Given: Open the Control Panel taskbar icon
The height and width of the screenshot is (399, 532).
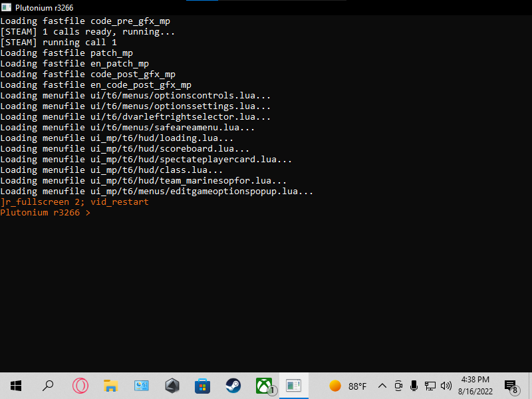Looking at the screenshot, I should pyautogui.click(x=142, y=386).
